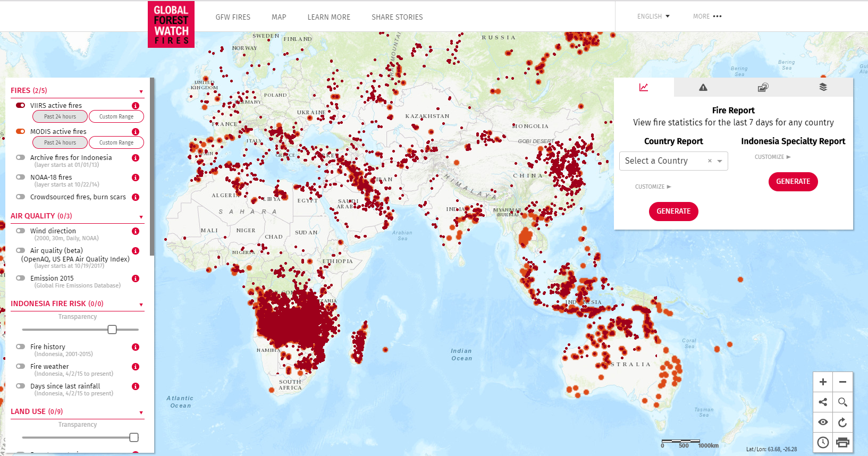
Task: Collapse the LAND USE (0/9) section
Action: [x=141, y=412]
